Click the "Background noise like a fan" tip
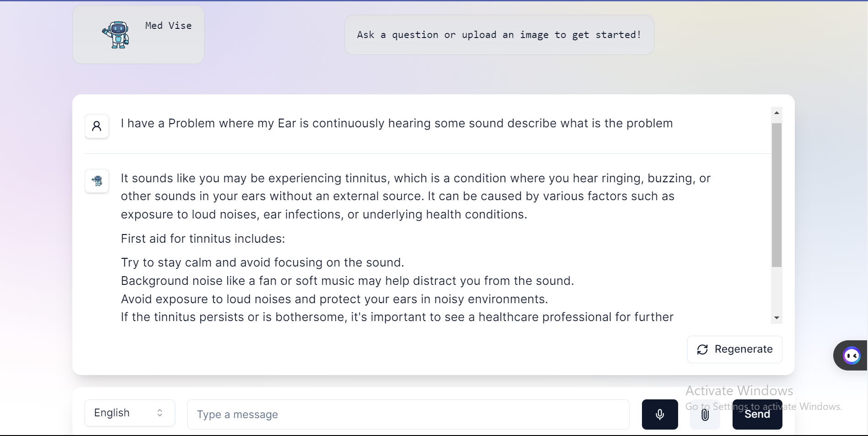The width and height of the screenshot is (868, 436). [347, 281]
